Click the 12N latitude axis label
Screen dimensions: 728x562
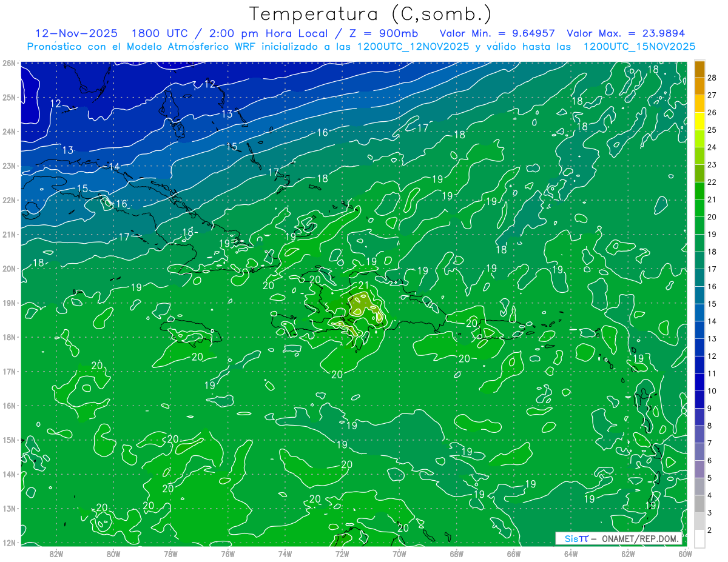click(9, 543)
